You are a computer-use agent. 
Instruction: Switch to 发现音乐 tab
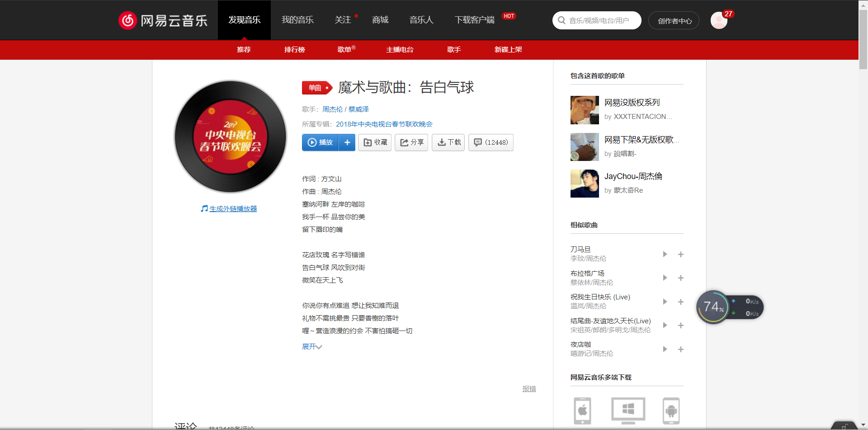244,20
